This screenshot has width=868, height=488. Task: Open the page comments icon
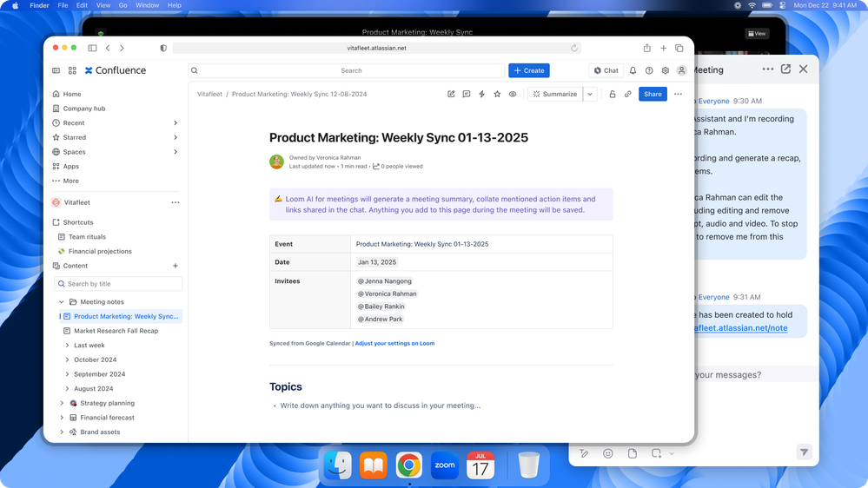tap(467, 94)
